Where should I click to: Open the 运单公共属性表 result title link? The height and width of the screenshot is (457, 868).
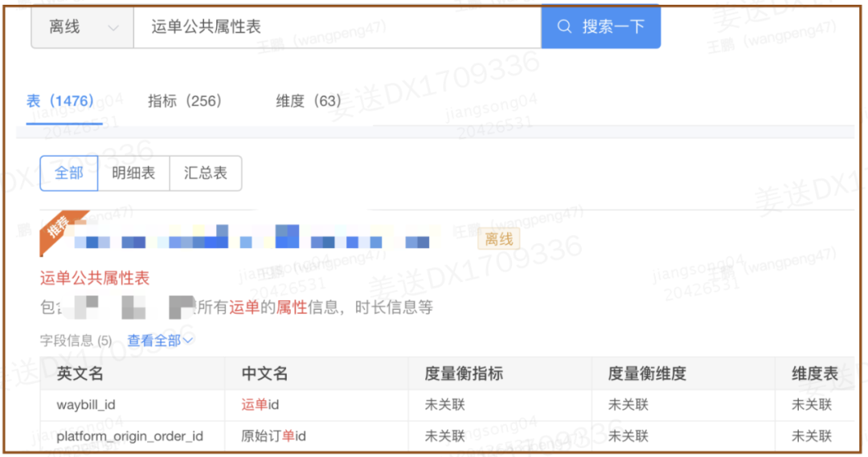95,278
